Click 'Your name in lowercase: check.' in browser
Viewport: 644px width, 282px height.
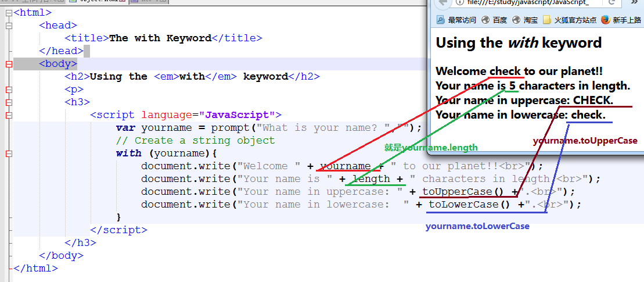520,115
